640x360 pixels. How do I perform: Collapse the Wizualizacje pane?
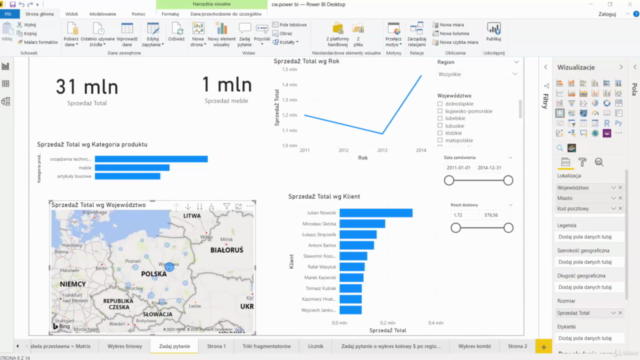point(621,67)
